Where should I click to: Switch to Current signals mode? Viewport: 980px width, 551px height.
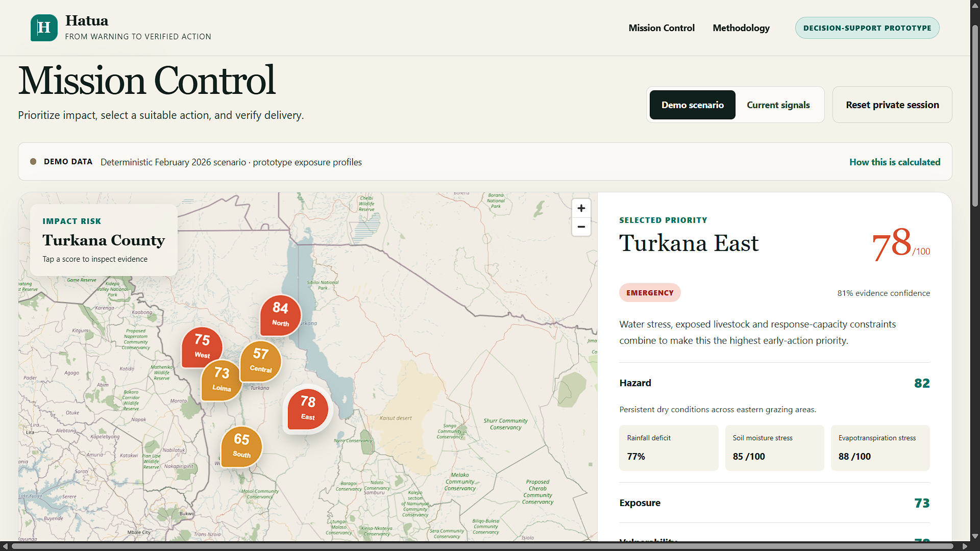(778, 105)
